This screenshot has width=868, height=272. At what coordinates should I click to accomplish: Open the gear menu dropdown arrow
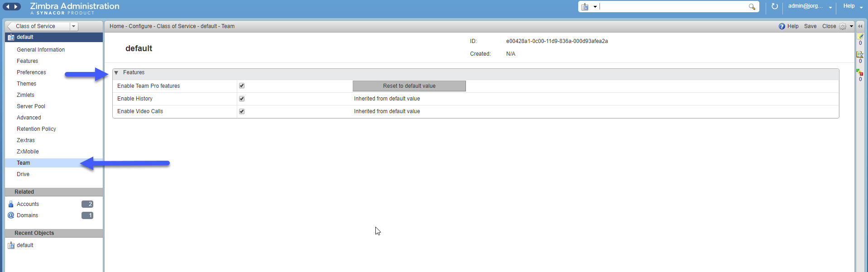pos(851,26)
